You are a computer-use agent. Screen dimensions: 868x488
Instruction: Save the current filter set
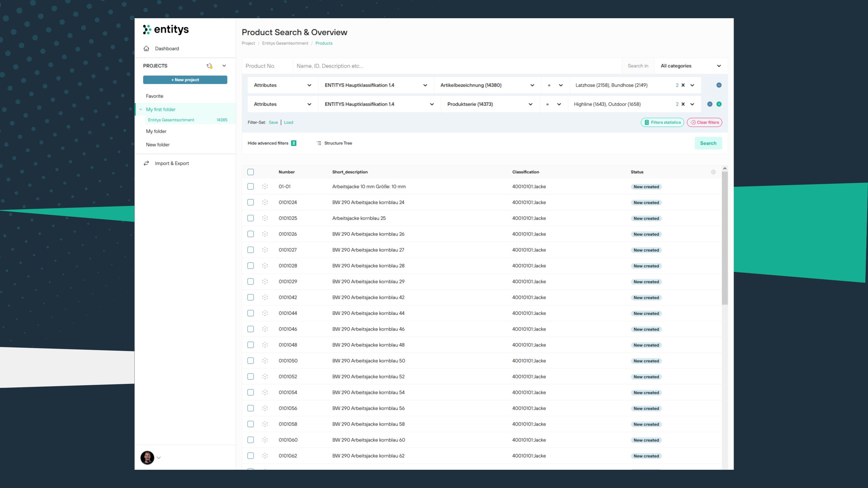273,122
